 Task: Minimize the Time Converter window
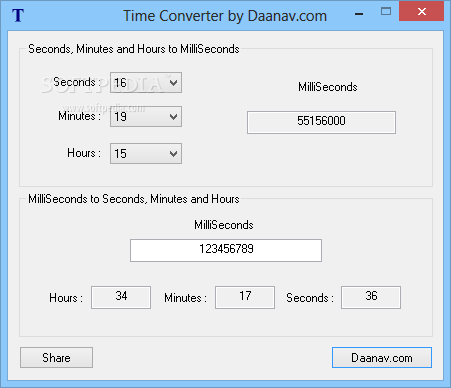359,13
